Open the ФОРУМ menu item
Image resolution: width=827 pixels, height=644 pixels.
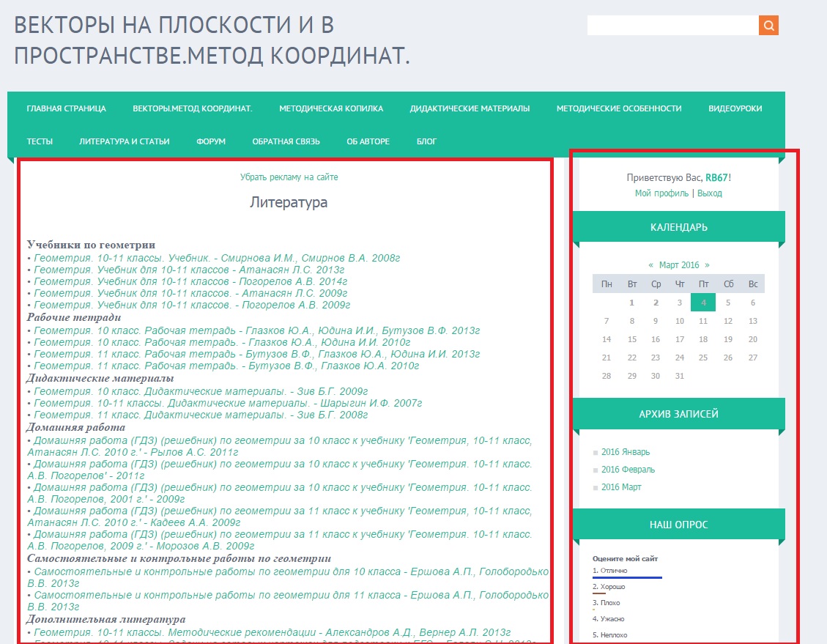point(211,141)
